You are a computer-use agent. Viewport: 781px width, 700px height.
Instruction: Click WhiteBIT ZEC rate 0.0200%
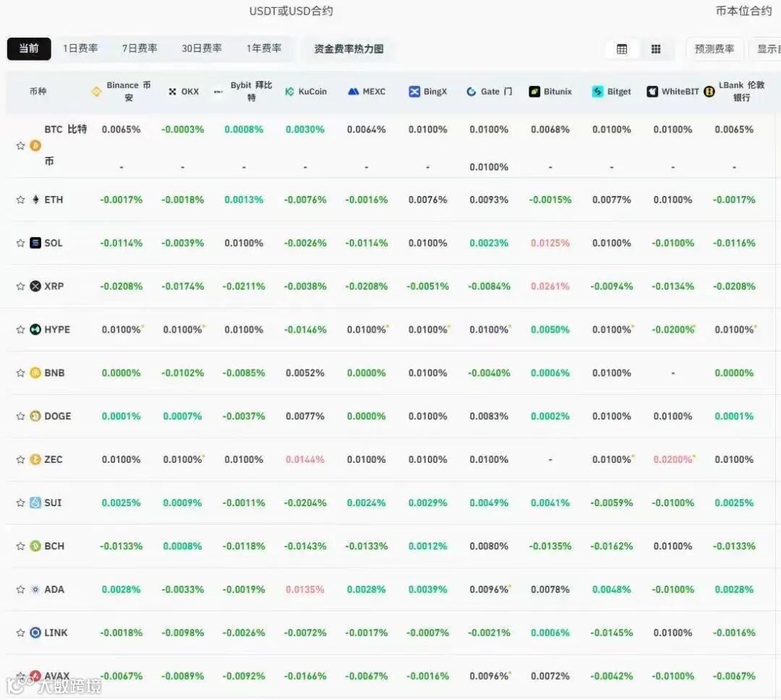673,460
